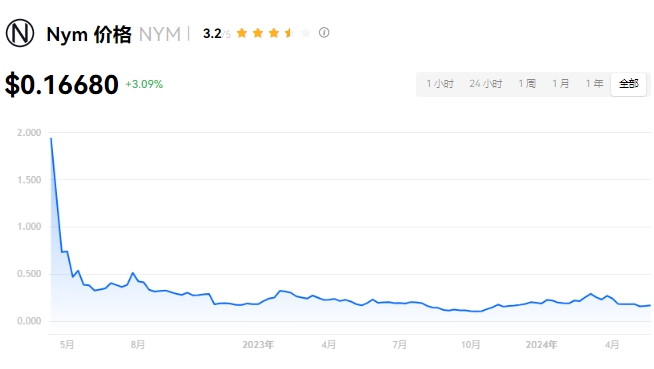Click the empty fifth rating star
Viewport: 654px width, 369px height.
point(306,33)
